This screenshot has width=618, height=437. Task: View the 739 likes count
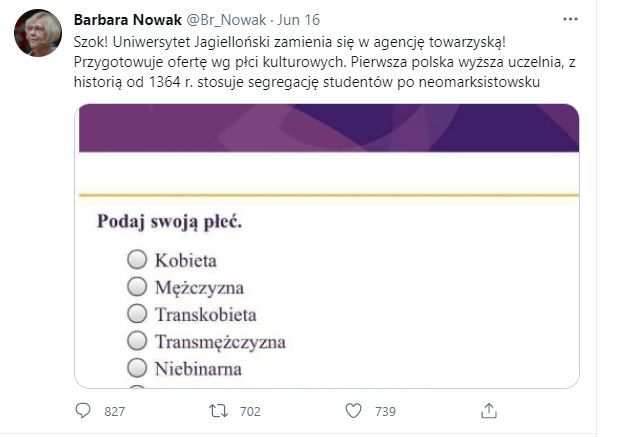(386, 411)
